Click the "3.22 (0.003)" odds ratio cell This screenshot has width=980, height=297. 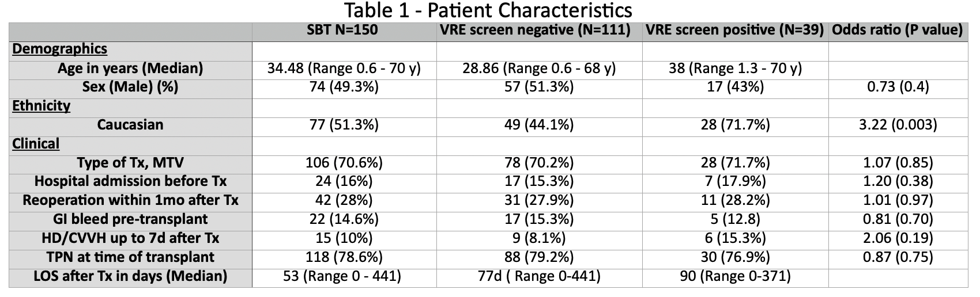[897, 125]
